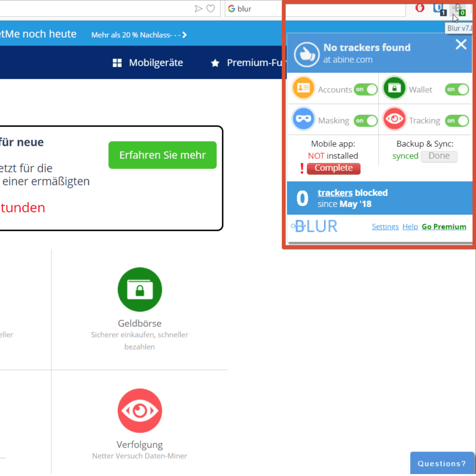Viewport: 476px width, 476px height.
Task: Toggle the Accounts switch off
Action: [365, 90]
